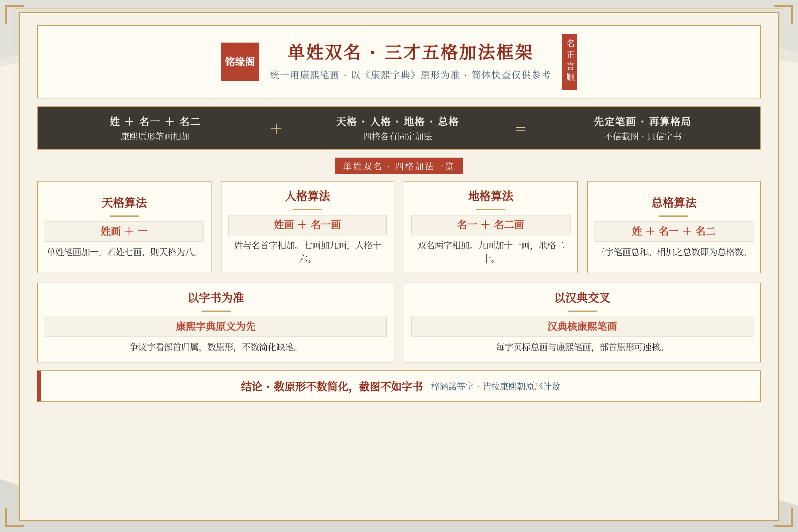Click 四格各有固定加法 caption
This screenshot has height=532, width=798.
[x=397, y=136]
